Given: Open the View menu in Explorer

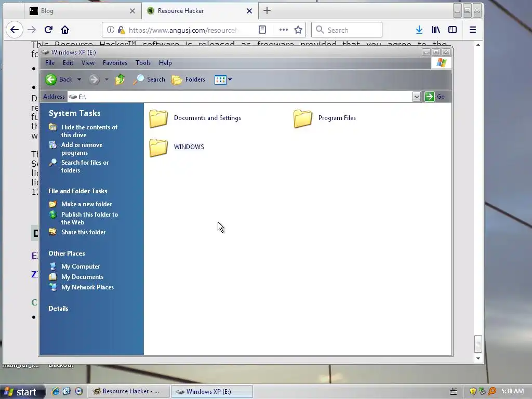Looking at the screenshot, I should (88, 63).
